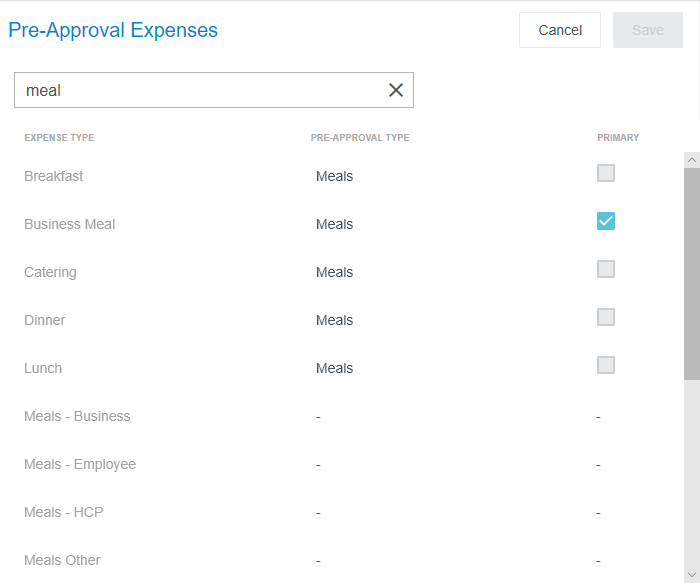Open Pre-Approval Type for Dinner

pos(334,320)
